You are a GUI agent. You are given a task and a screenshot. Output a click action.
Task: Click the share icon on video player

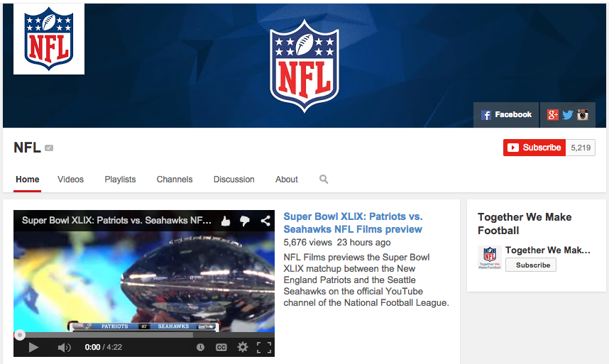[x=265, y=221]
